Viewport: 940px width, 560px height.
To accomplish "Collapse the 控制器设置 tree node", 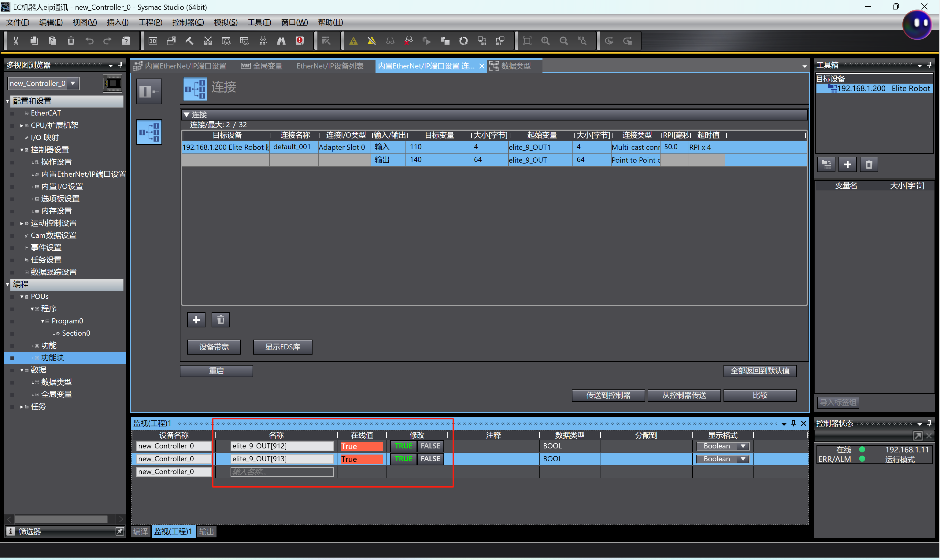I will coord(22,150).
